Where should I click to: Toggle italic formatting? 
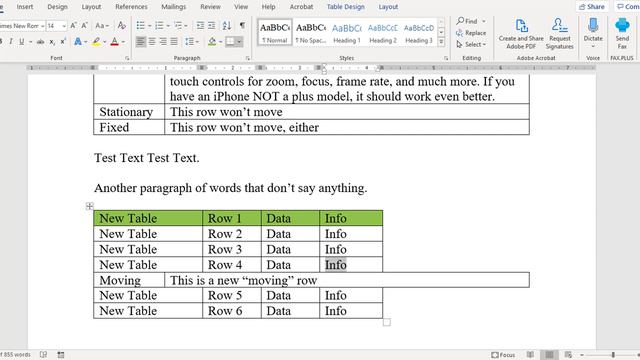pyautogui.click(x=11, y=42)
